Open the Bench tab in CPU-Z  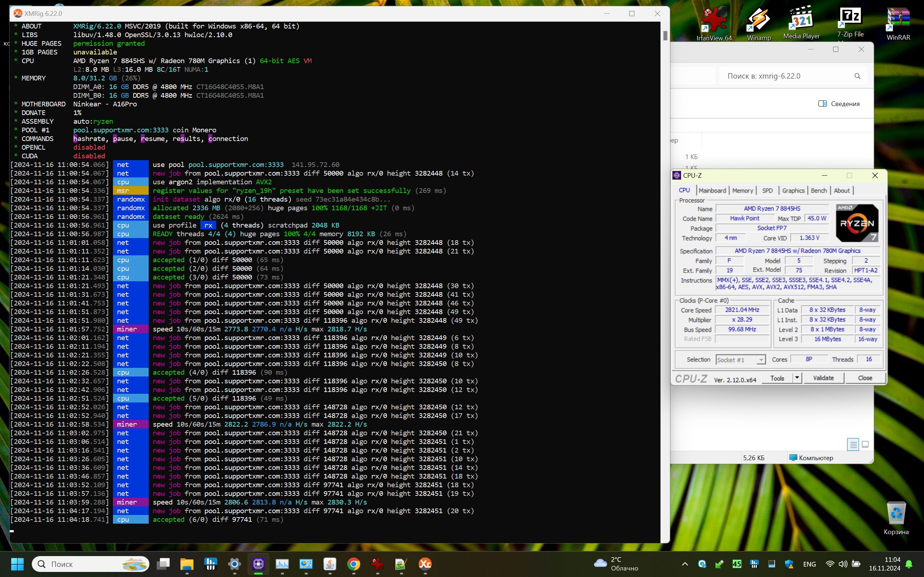819,190
